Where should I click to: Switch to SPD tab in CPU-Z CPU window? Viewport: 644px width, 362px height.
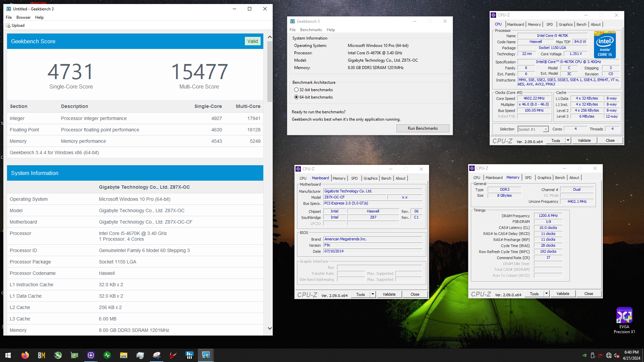coord(549,24)
